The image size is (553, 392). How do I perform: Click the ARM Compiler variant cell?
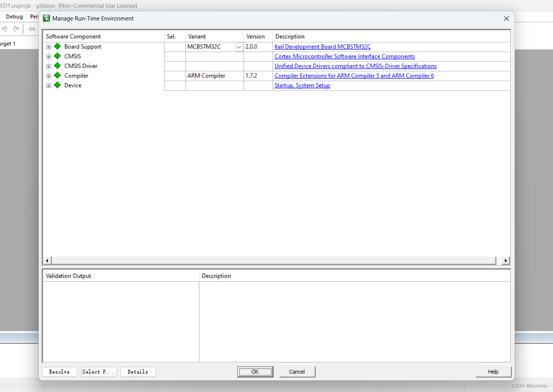pyautogui.click(x=215, y=76)
